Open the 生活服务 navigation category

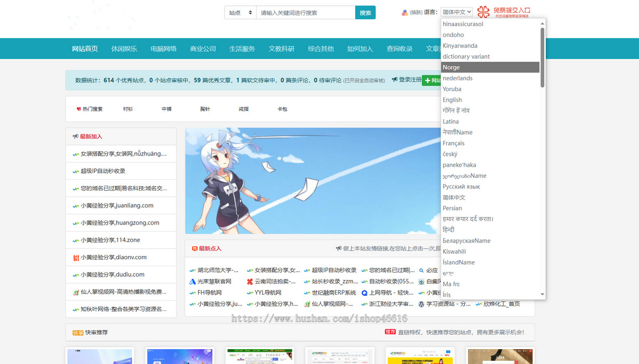[242, 48]
